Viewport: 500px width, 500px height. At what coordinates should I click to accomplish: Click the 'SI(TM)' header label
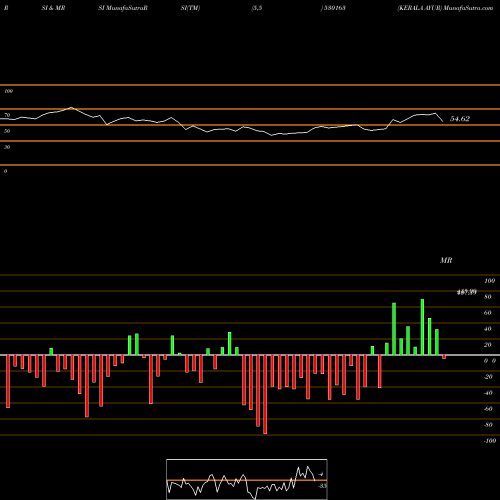(x=190, y=8)
